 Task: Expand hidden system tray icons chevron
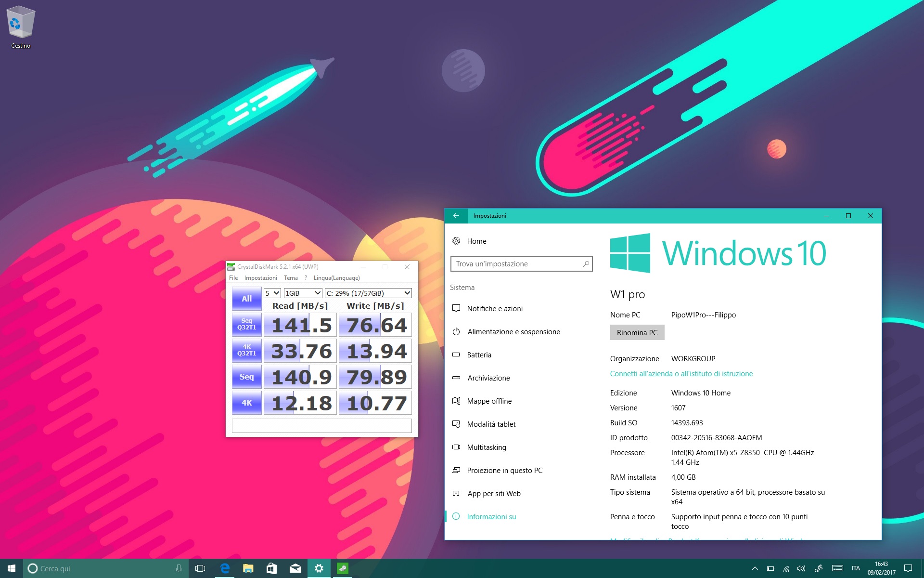pyautogui.click(x=755, y=568)
